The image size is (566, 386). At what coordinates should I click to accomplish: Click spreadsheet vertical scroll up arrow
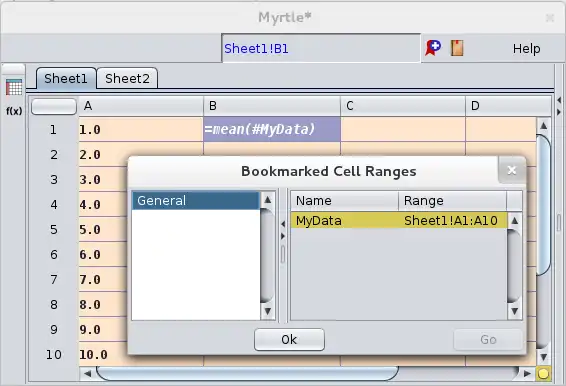pos(544,125)
